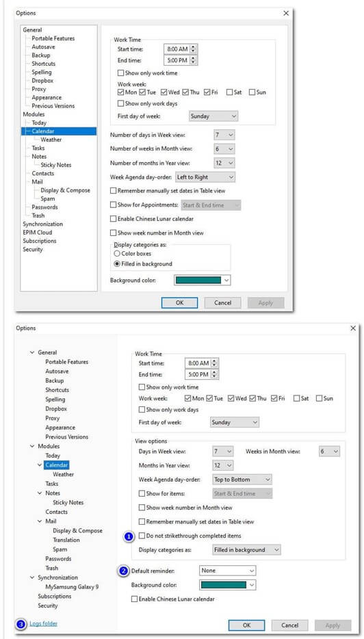Click OK in the lower Options dialog
The height and width of the screenshot is (639, 364).
pos(246,625)
